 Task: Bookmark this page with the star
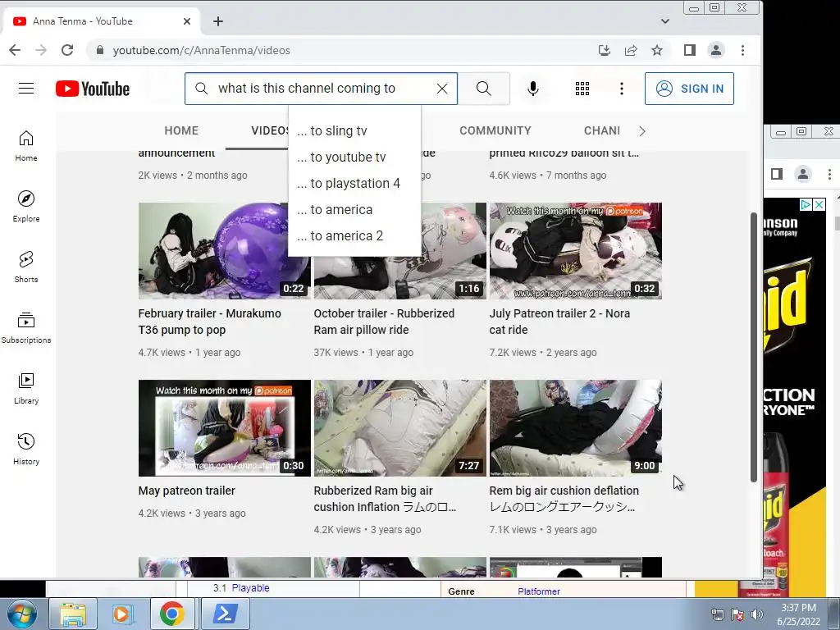click(657, 50)
